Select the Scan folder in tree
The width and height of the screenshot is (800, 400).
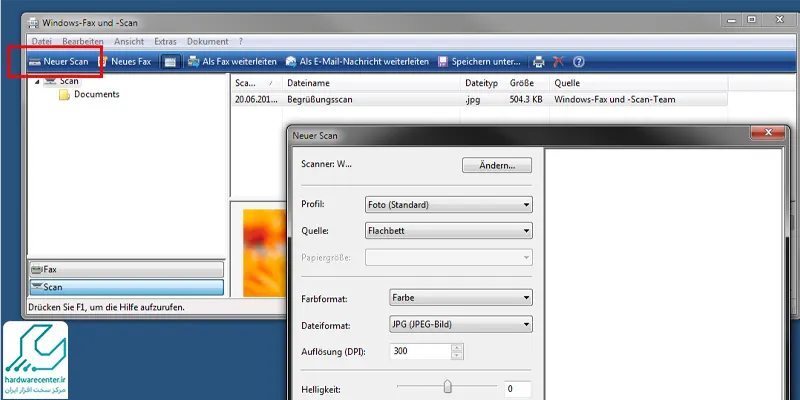[x=69, y=81]
